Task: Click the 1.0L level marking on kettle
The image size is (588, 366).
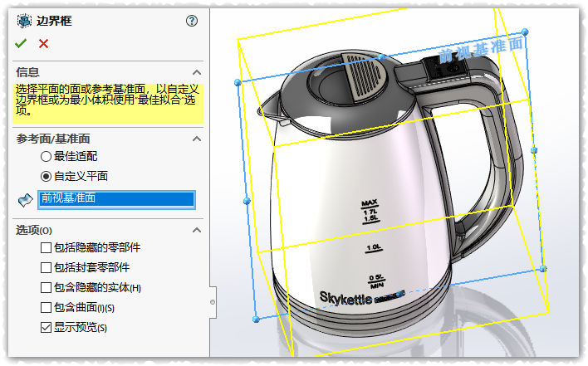Action: [x=374, y=247]
